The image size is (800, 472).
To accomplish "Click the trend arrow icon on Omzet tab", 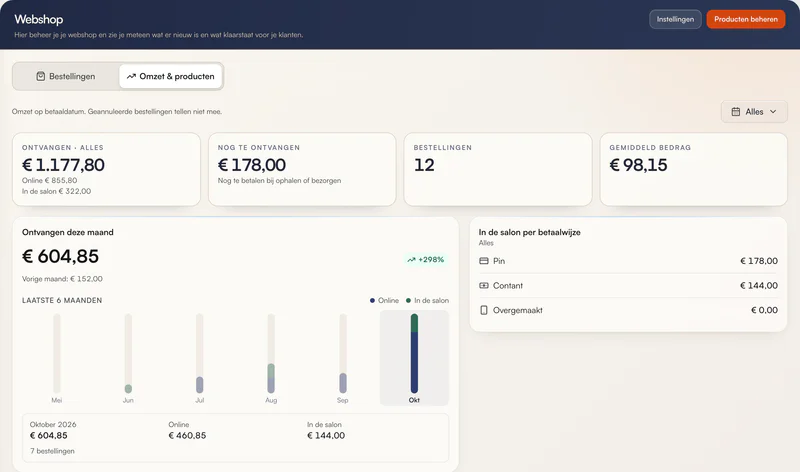I will click(131, 77).
